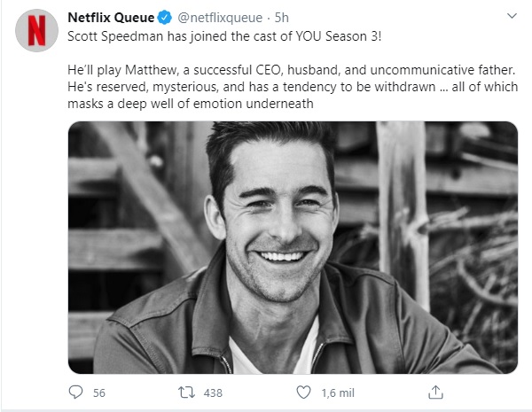Screen dimensions: 532x412
Task: Click the @netflixqueue handle
Action: coord(213,17)
